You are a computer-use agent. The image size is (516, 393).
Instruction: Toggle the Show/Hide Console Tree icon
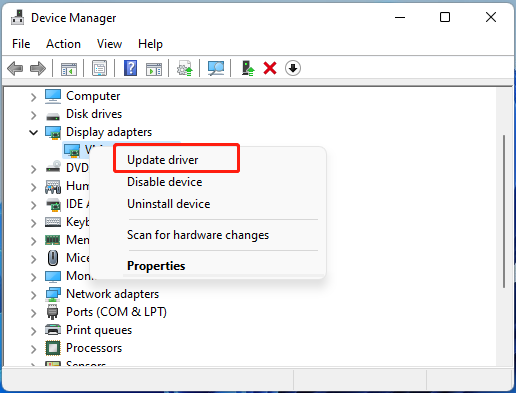69,69
